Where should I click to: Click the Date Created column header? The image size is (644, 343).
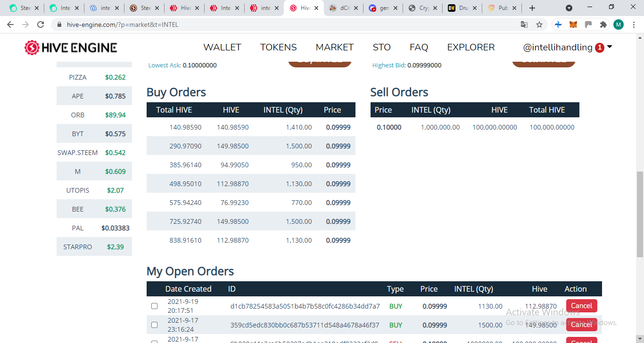[x=188, y=289]
